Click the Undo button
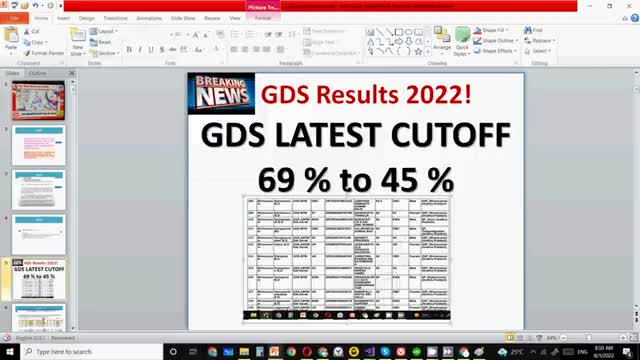Image resolution: width=640 pixels, height=360 pixels. (36, 6)
